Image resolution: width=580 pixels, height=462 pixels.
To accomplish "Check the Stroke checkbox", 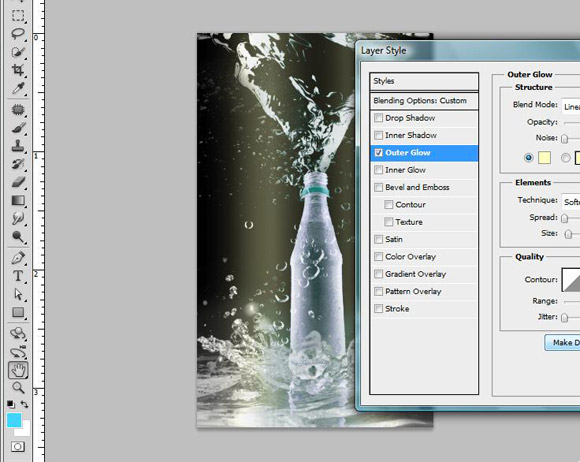I will [378, 308].
